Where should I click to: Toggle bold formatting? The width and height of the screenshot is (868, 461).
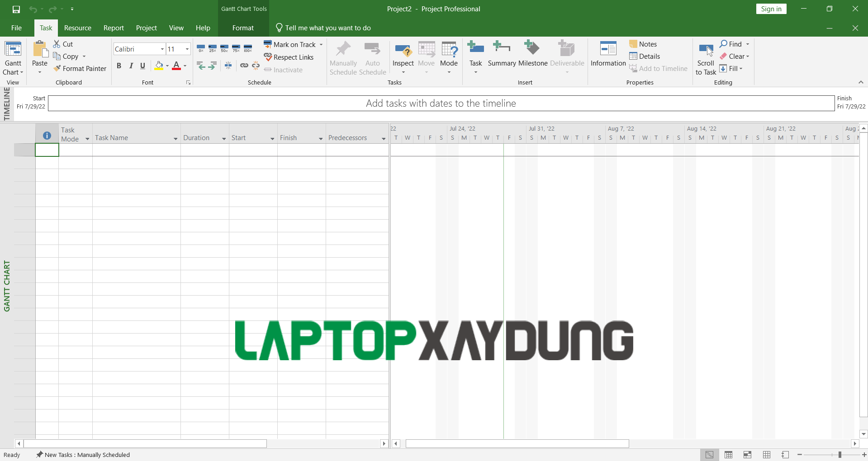119,66
